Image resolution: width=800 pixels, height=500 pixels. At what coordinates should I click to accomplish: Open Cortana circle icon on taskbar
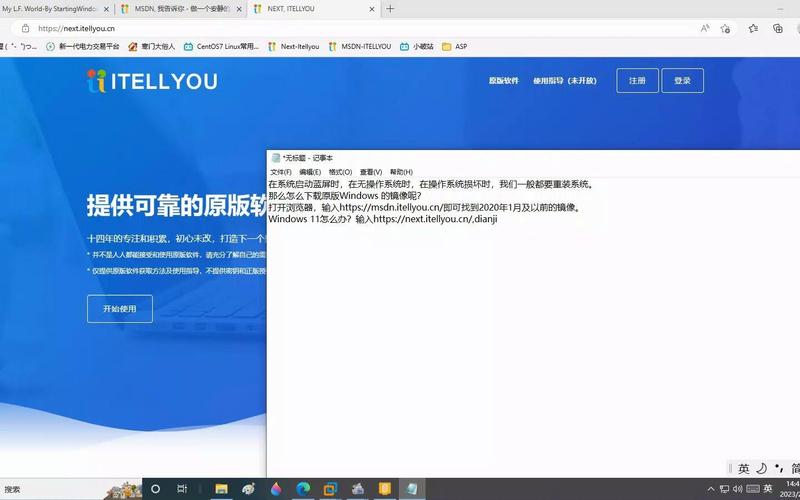156,489
